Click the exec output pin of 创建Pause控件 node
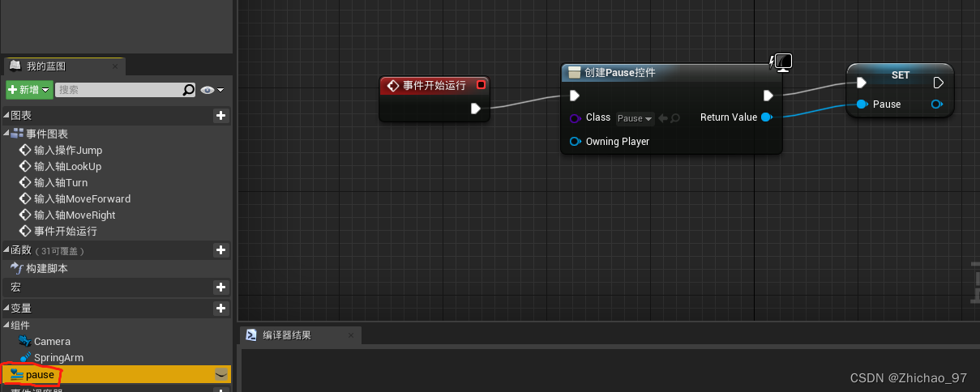980x392 pixels. click(x=768, y=96)
